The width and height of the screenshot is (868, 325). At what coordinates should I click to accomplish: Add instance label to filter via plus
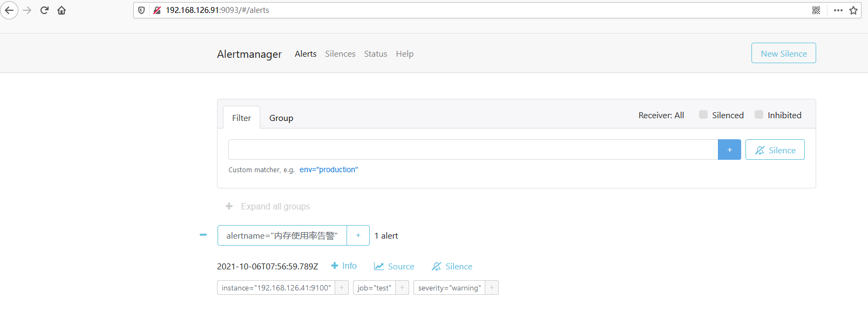point(342,288)
